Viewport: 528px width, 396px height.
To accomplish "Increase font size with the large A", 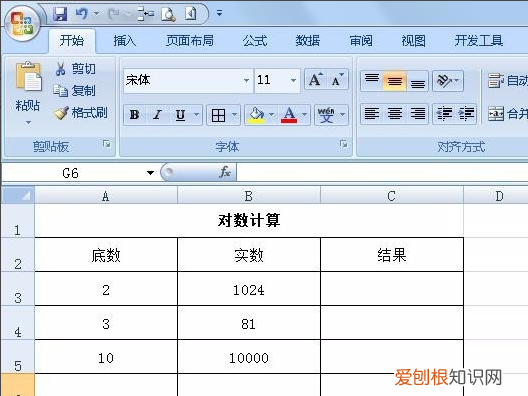I will (316, 80).
